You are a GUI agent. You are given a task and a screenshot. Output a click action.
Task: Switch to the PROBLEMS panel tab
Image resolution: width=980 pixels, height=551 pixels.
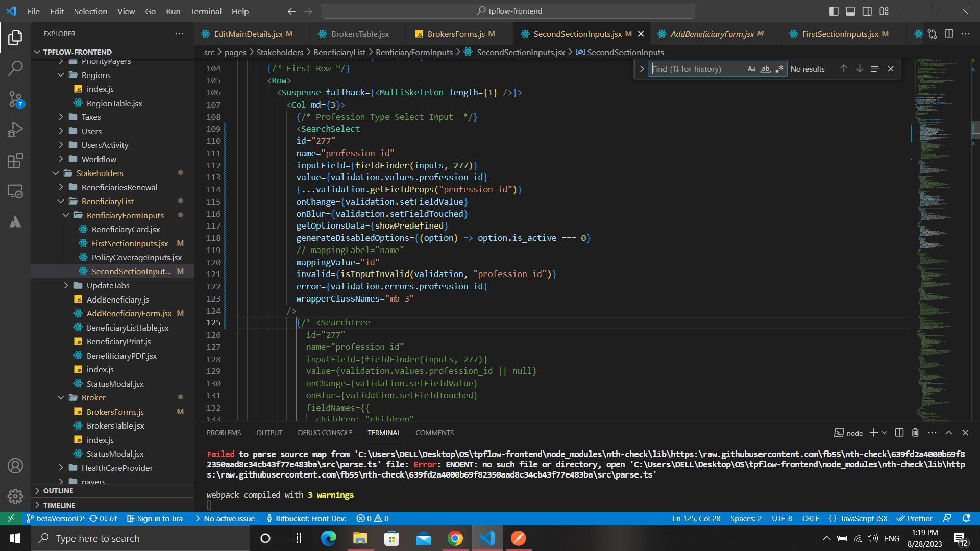[224, 433]
